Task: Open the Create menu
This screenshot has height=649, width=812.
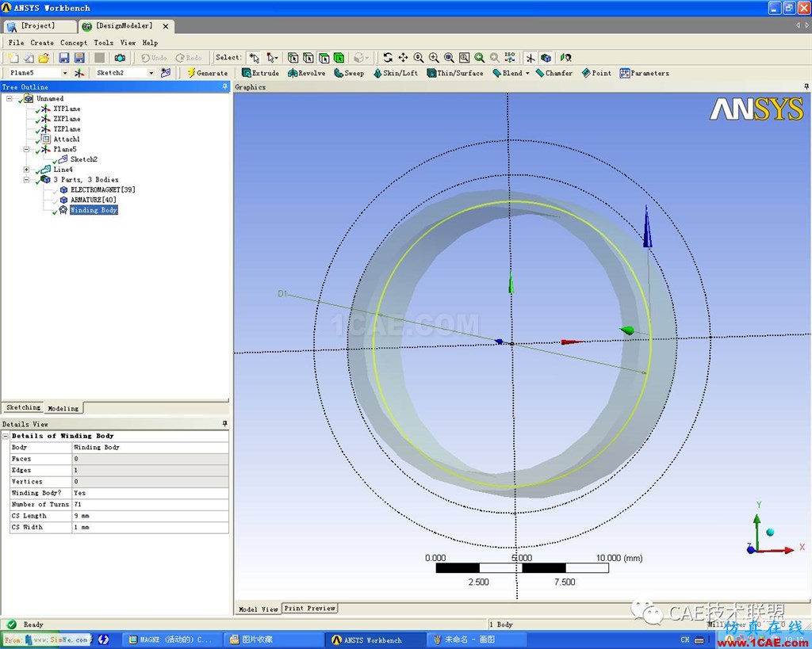Action: (42, 43)
